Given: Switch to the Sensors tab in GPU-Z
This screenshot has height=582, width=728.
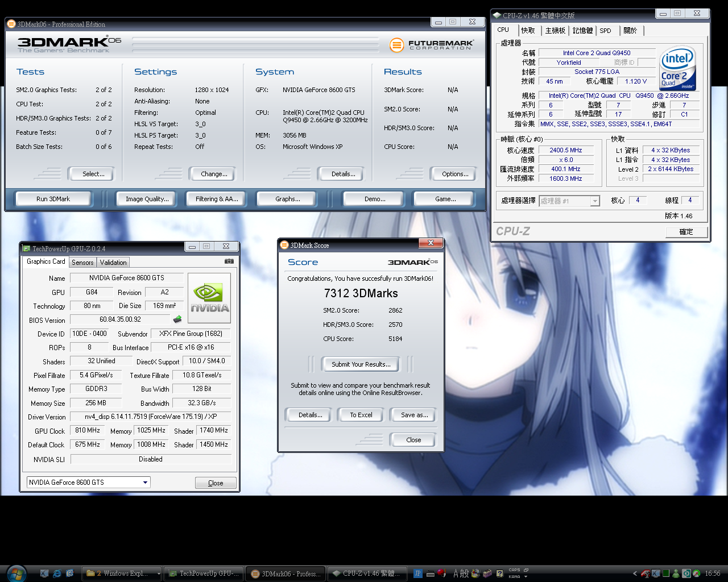Looking at the screenshot, I should (x=82, y=262).
